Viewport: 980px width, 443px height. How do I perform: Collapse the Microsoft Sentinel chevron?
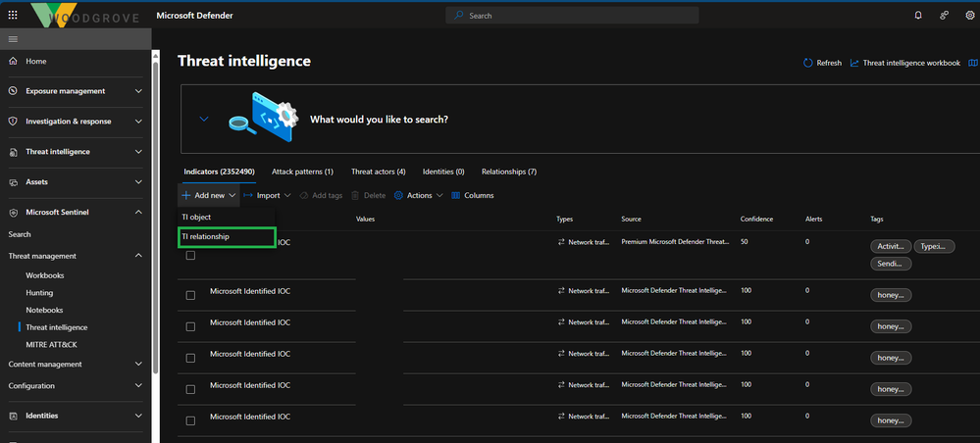(138, 213)
